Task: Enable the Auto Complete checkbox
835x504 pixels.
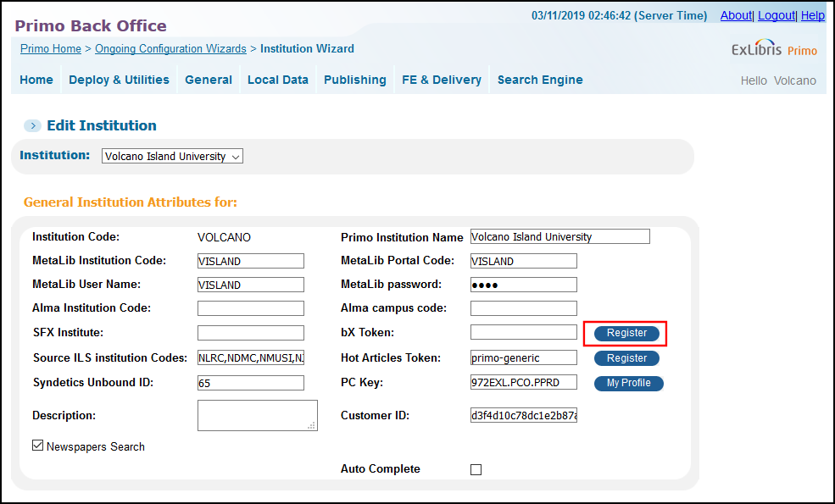Action: [476, 469]
